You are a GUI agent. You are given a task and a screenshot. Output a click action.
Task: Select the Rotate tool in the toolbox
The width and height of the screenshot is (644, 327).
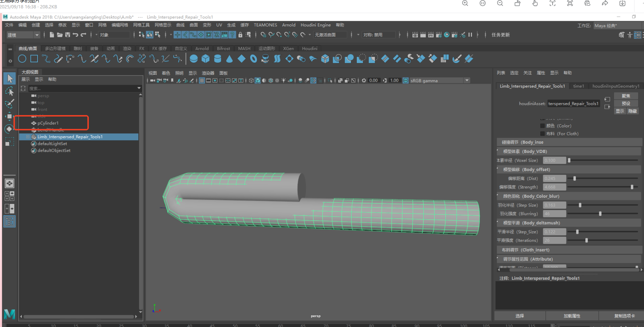[9, 129]
